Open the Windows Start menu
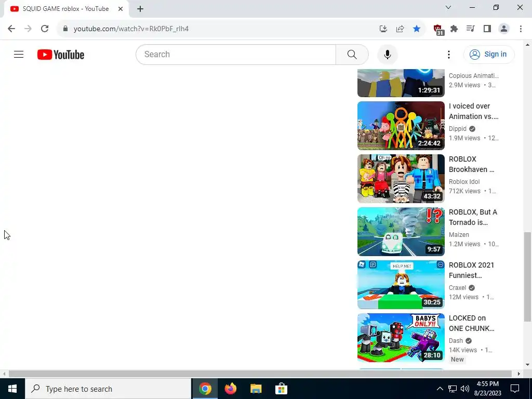This screenshot has width=532, height=399. pyautogui.click(x=12, y=389)
